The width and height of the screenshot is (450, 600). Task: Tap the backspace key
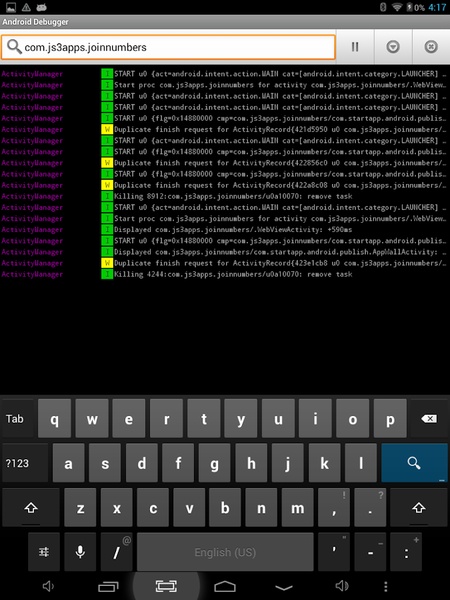point(429,419)
